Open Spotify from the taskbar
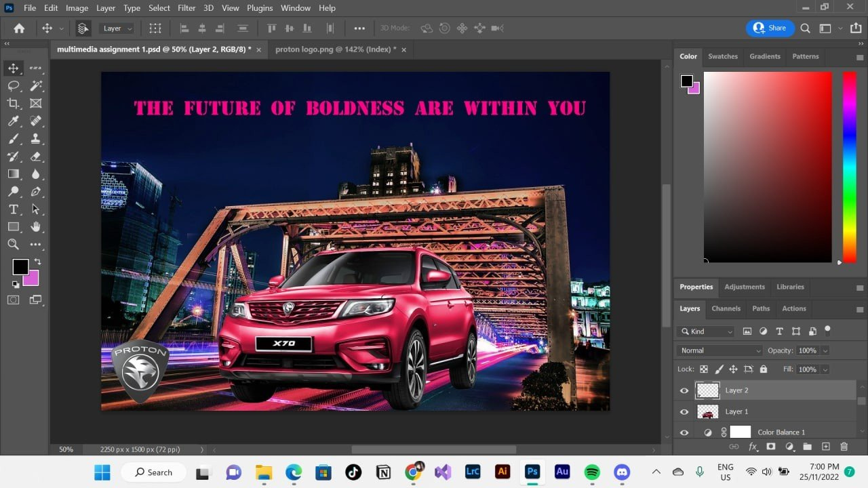868x488 pixels. pos(592,472)
